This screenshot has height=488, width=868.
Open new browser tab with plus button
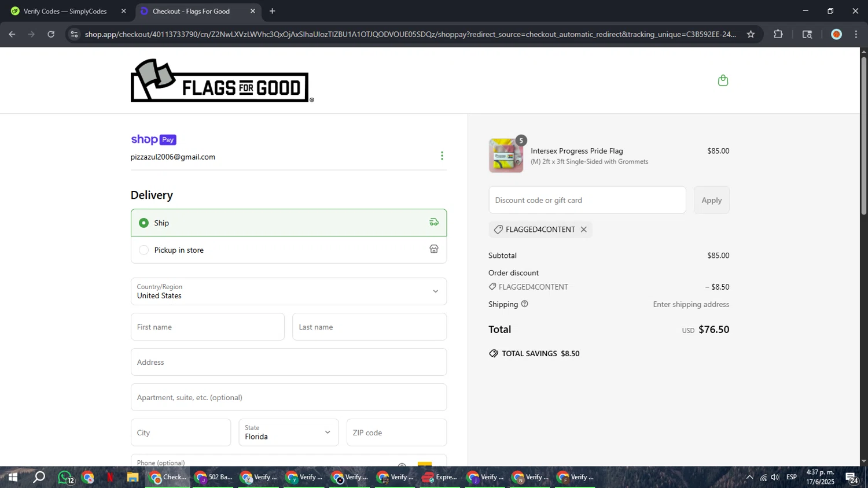272,11
